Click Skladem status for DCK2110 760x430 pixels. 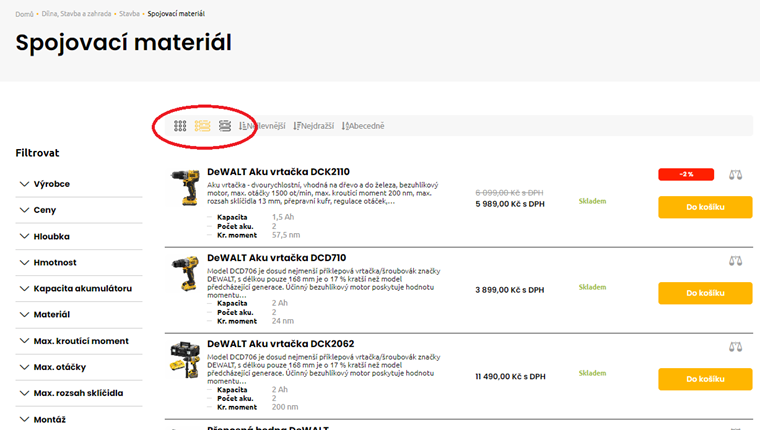click(592, 201)
